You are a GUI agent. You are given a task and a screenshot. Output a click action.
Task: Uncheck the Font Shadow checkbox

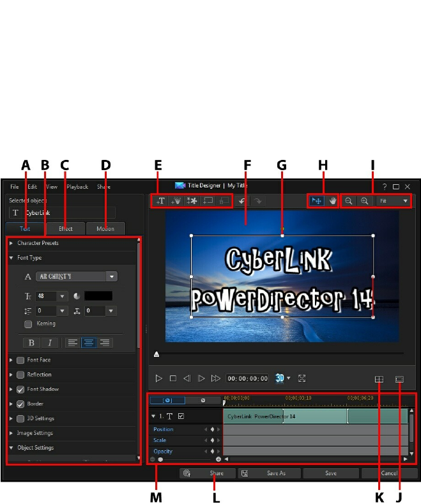click(x=20, y=390)
